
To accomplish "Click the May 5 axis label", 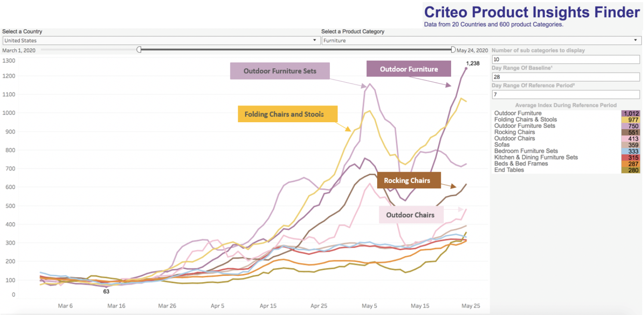I will [x=369, y=306].
